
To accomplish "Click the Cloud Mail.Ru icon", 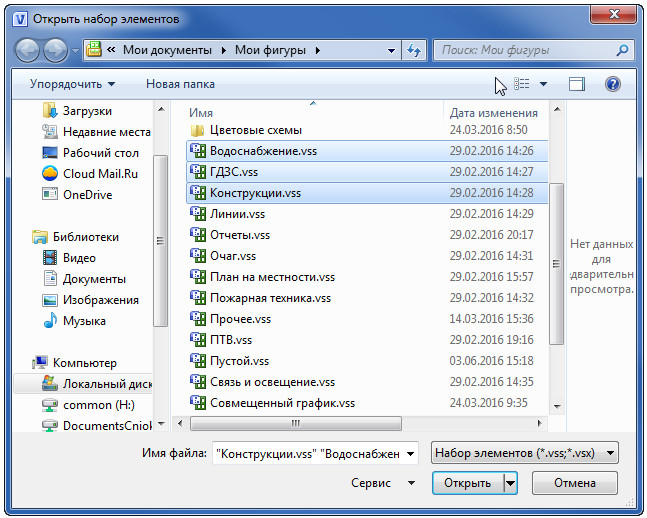I will pos(50,173).
